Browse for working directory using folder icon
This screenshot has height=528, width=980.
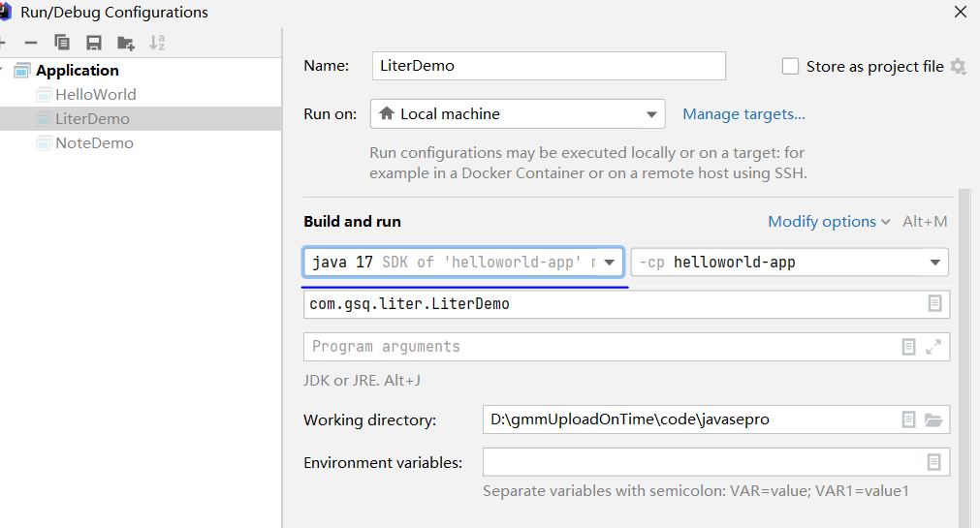click(933, 419)
